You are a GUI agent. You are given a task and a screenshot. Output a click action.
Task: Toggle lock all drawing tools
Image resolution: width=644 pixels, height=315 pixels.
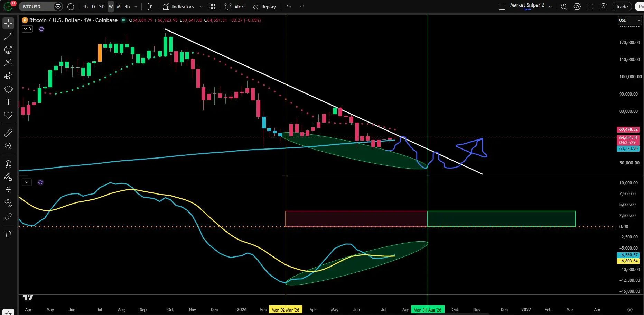tap(8, 190)
